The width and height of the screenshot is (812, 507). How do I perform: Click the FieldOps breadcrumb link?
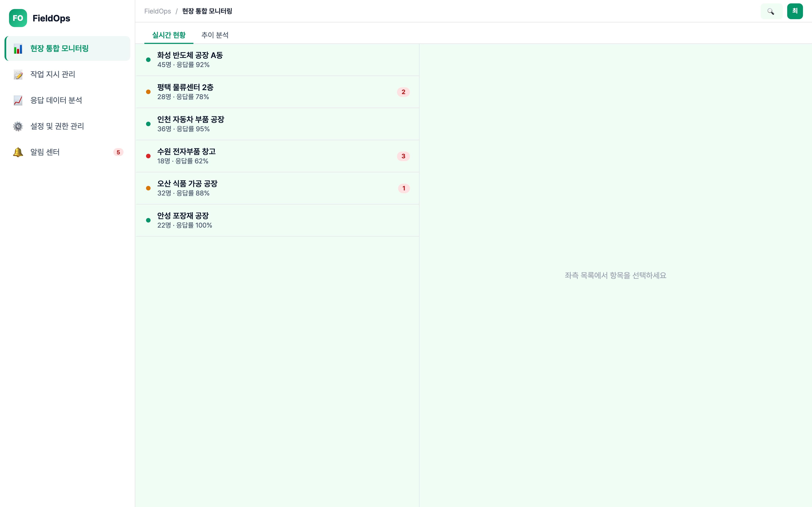157,11
